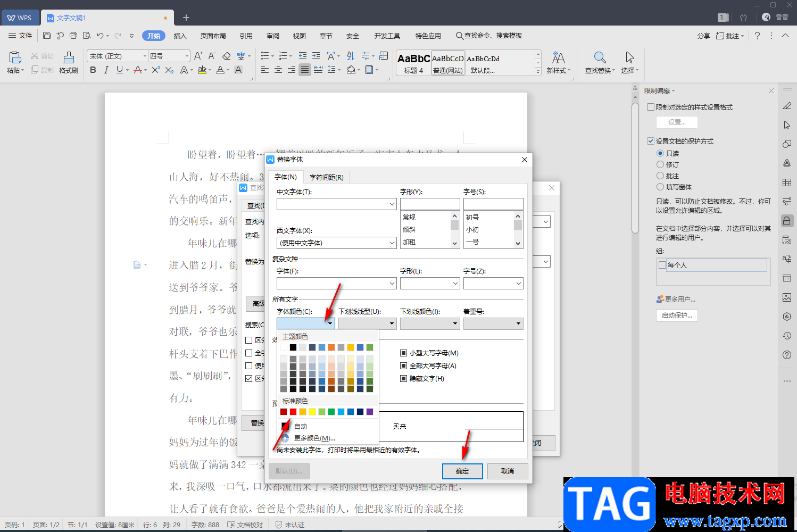Enable restrict formatting to selected styles checkbox
This screenshot has height=532, width=797.
(650, 107)
